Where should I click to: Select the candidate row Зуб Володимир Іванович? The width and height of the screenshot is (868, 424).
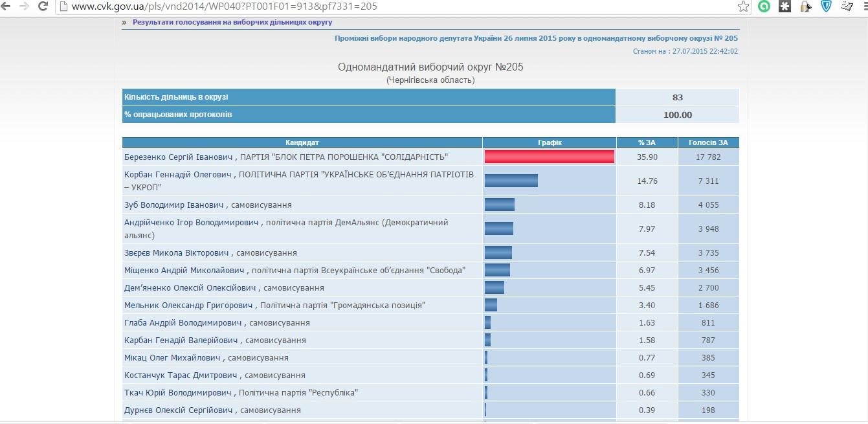coord(208,205)
